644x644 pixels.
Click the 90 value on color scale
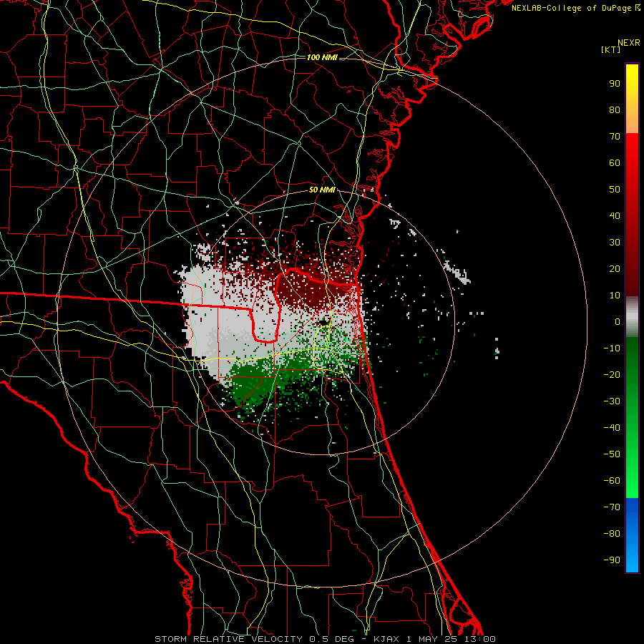(615, 84)
